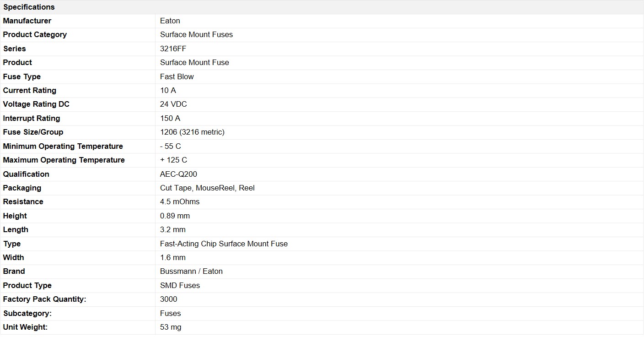Click the width value 1.6 mm
The height and width of the screenshot is (337, 644).
tap(173, 257)
